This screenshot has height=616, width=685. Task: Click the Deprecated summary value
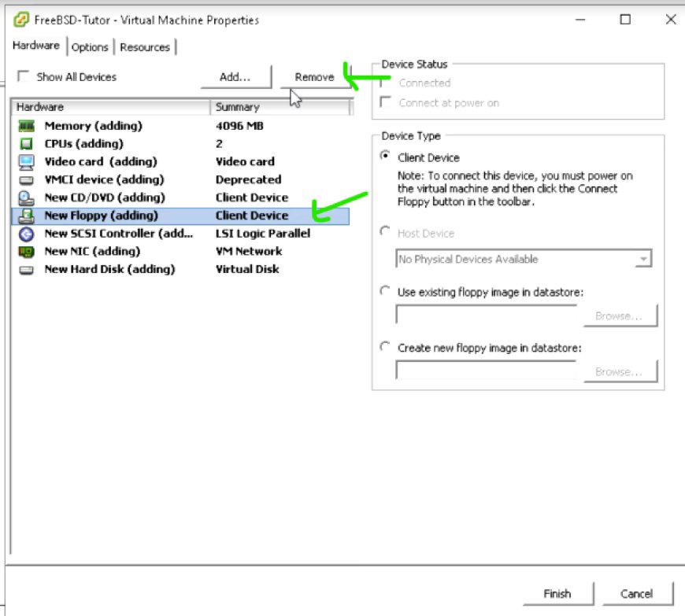(249, 180)
